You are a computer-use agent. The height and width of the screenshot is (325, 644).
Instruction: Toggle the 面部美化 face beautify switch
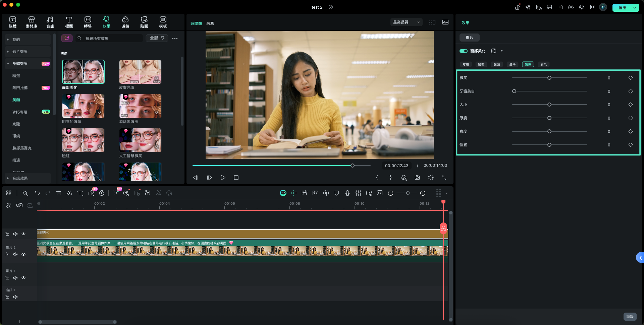tap(464, 51)
